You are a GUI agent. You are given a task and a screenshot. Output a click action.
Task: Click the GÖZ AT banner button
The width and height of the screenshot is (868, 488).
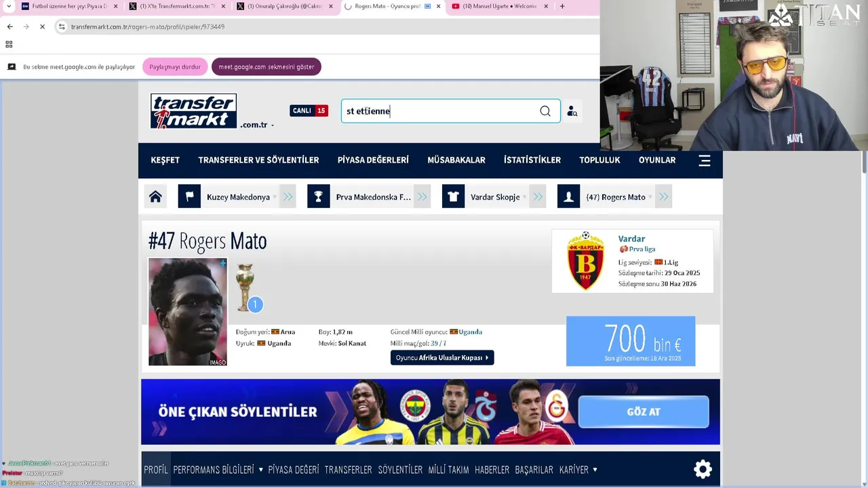[x=644, y=411]
